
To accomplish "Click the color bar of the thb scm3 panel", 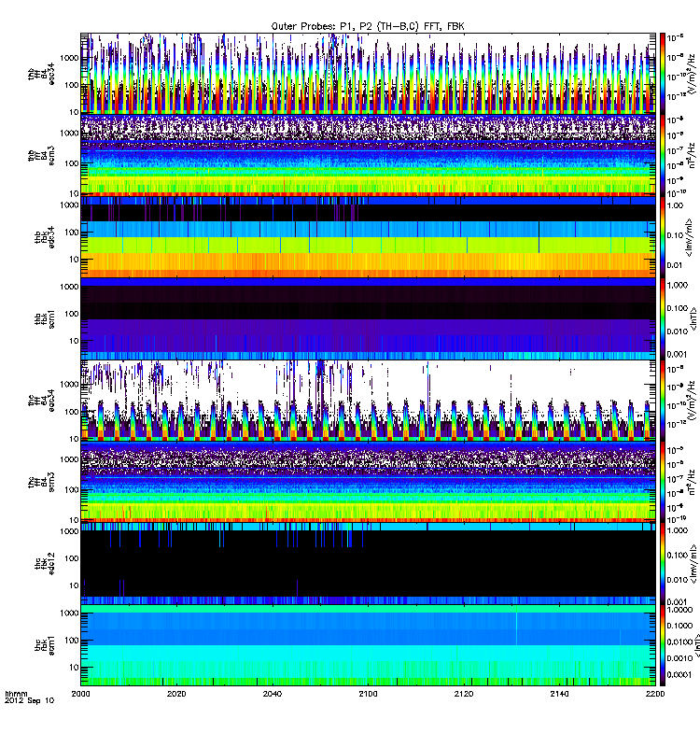I will pos(663,155).
